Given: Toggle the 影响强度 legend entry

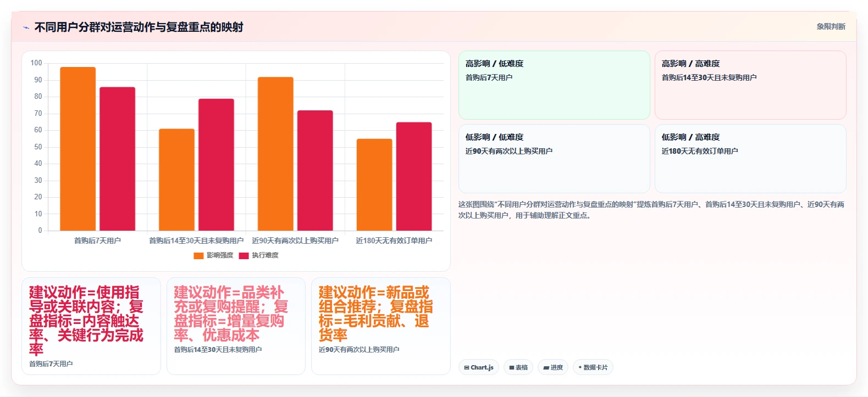Looking at the screenshot, I should coord(214,255).
